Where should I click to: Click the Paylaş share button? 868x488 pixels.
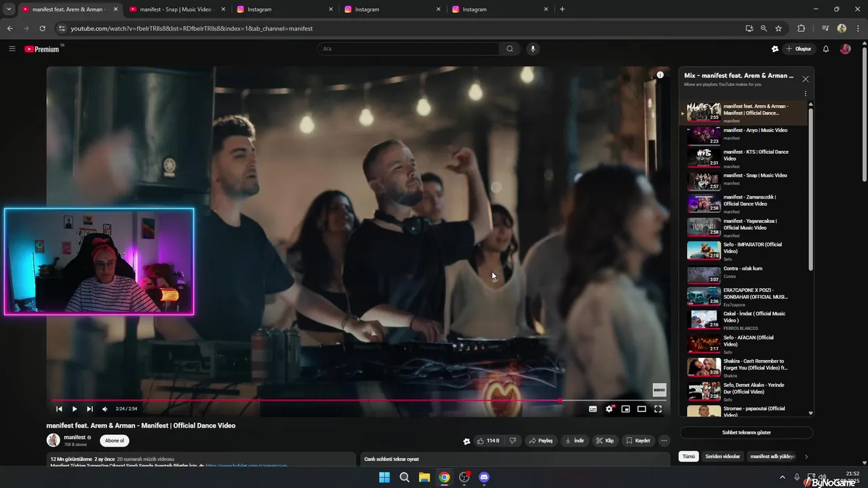[x=540, y=441]
